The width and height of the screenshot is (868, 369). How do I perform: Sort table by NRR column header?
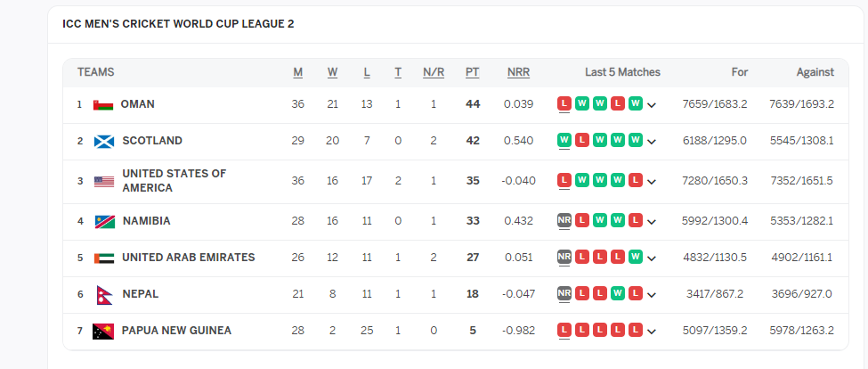(518, 72)
